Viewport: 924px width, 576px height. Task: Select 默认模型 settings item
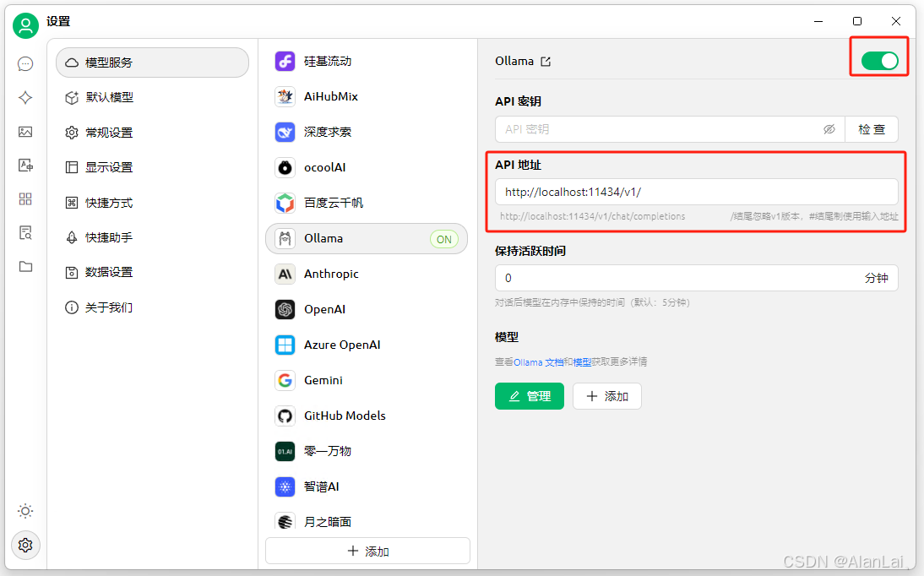pos(152,97)
